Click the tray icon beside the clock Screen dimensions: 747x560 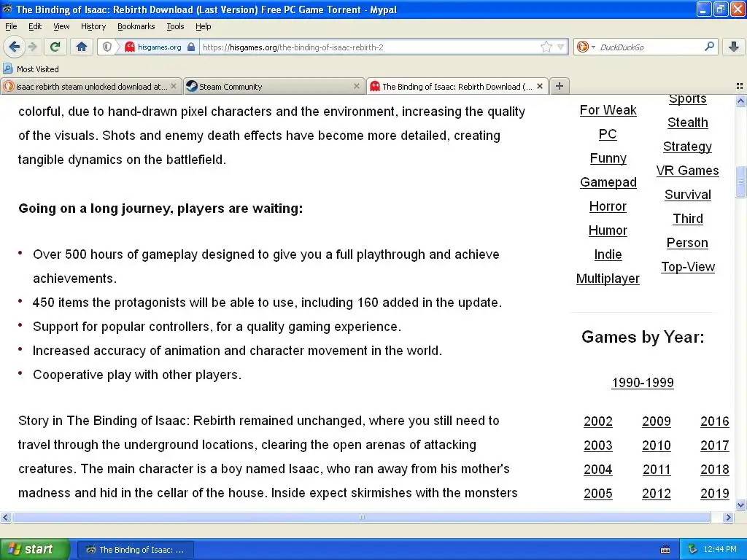pos(693,550)
